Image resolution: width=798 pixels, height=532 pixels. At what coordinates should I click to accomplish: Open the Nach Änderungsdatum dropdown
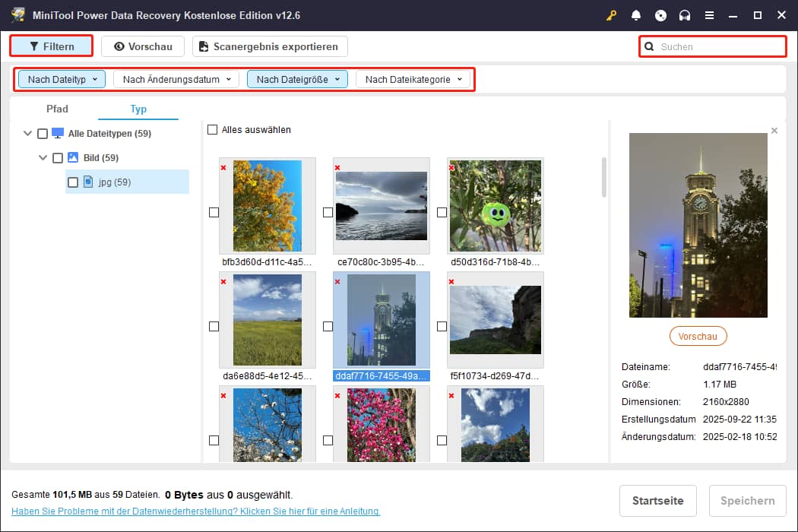point(175,78)
